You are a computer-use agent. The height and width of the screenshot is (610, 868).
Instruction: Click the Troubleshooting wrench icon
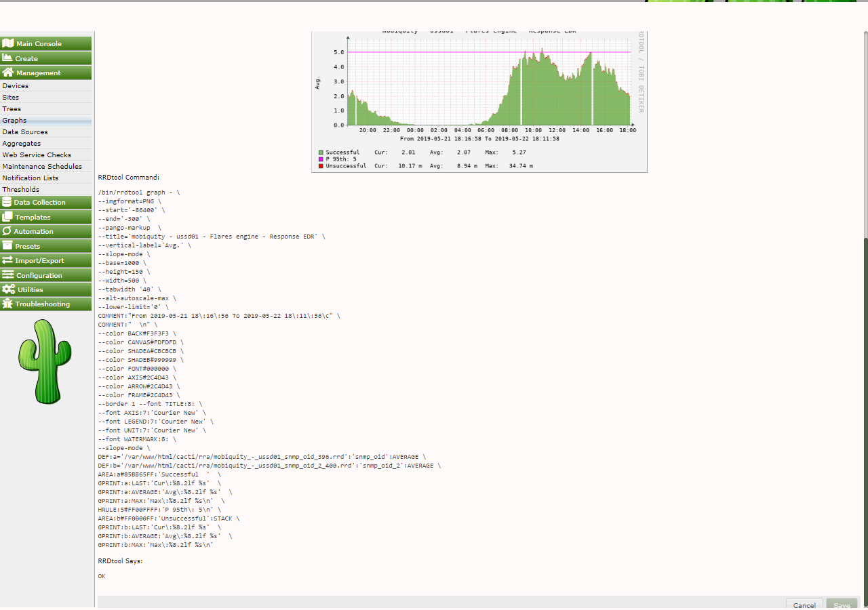tap(8, 304)
